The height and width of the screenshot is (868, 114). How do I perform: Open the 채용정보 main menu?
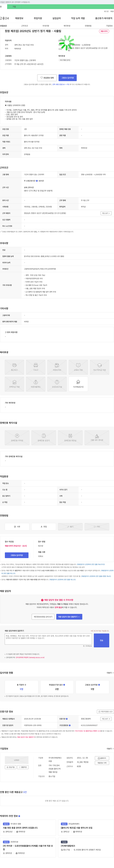(x=19, y=18)
